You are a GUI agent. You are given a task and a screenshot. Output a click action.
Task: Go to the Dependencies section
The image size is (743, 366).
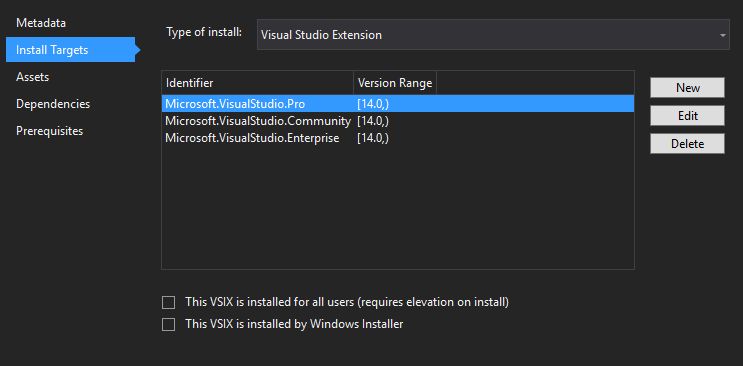pyautogui.click(x=53, y=104)
